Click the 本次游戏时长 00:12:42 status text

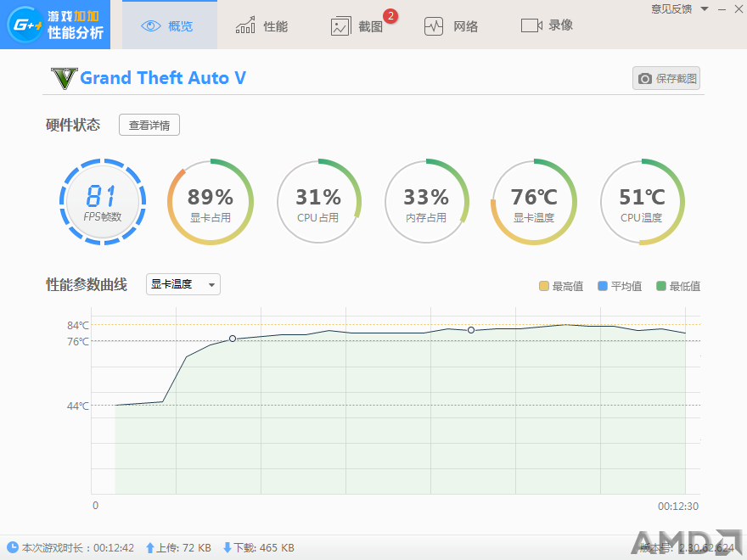(x=78, y=548)
